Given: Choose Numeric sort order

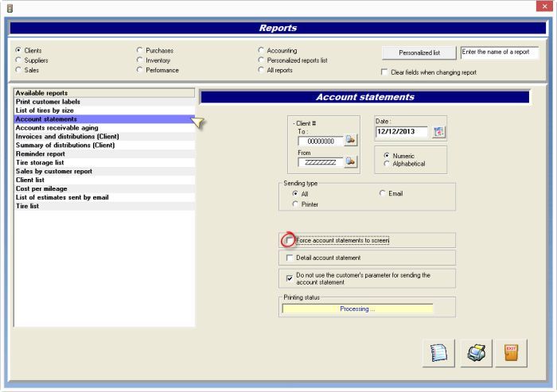Looking at the screenshot, I should 387,156.
